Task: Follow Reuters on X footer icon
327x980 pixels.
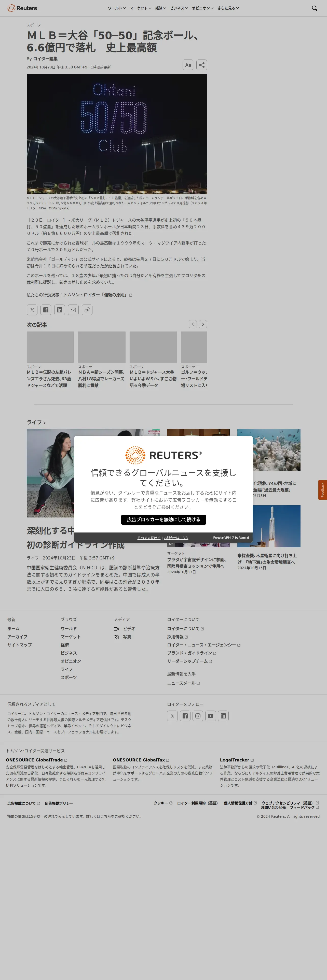Action: [172, 716]
